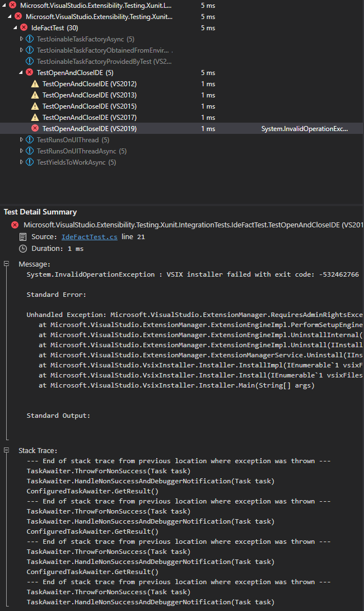The image size is (364, 611).
Task: Click the ExtensionManagerService.Uninstall stack line
Action: click(x=200, y=355)
